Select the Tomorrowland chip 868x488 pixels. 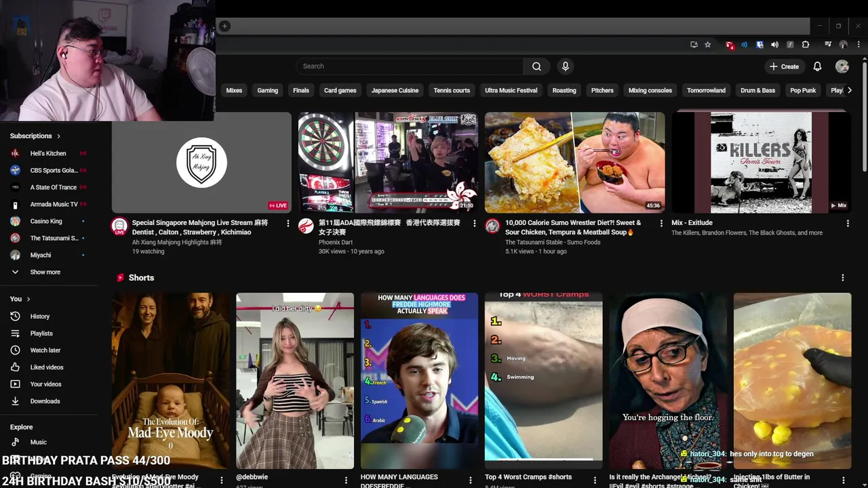click(x=706, y=90)
